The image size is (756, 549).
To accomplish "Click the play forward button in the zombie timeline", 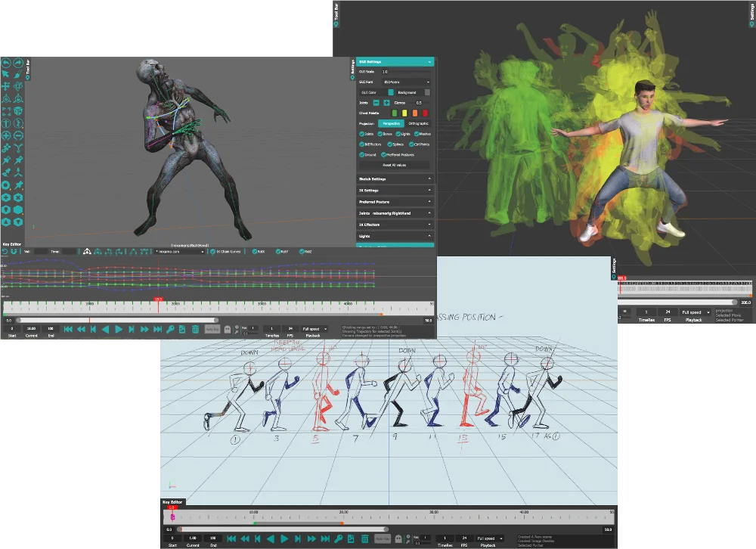I will coord(119,329).
